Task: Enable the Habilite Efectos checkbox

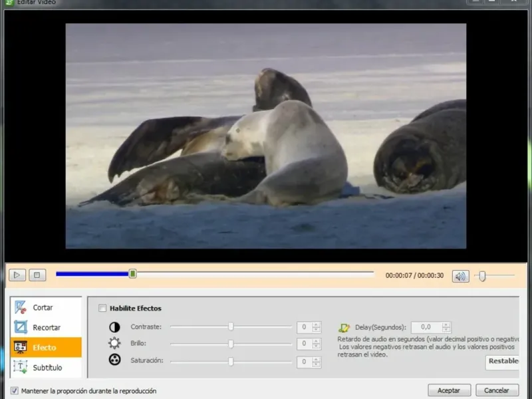Action: [x=102, y=309]
